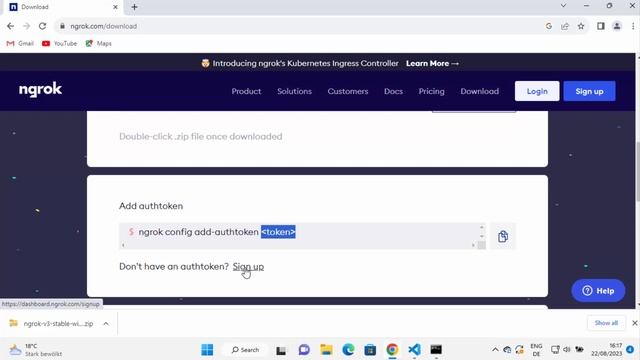Viewport: 640px width, 360px height.
Task: Open the ENG DE language switcher
Action: [x=536, y=350]
